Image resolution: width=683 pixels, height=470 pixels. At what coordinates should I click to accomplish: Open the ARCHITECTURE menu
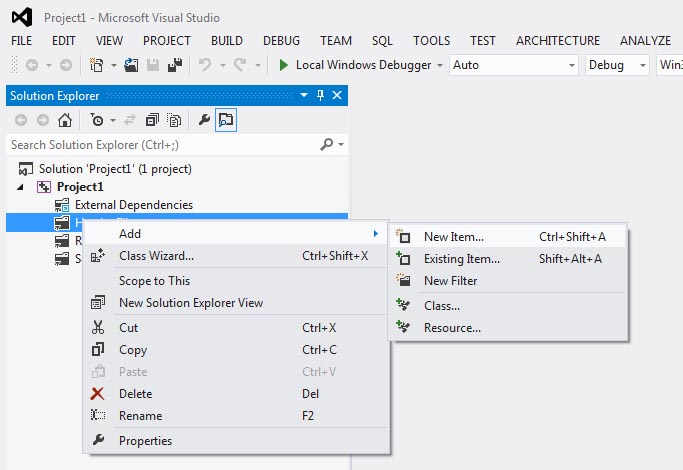click(x=558, y=41)
